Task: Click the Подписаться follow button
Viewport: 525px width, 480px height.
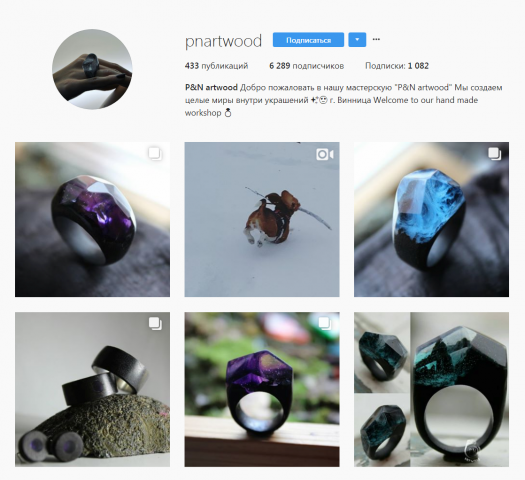Action: [308, 40]
